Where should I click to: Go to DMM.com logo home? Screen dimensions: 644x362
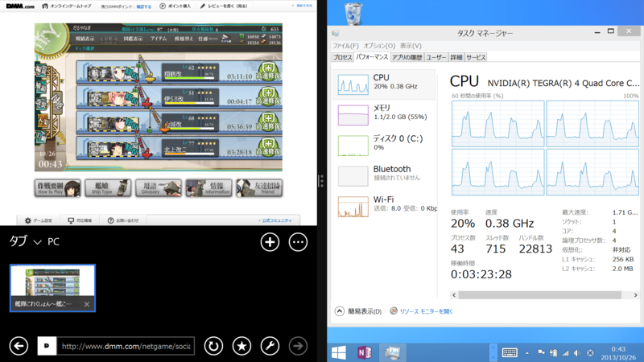pyautogui.click(x=20, y=6)
